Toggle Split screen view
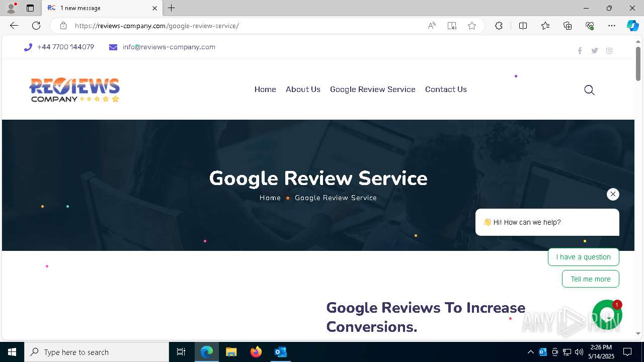Image resolution: width=644 pixels, height=362 pixels. [x=523, y=26]
